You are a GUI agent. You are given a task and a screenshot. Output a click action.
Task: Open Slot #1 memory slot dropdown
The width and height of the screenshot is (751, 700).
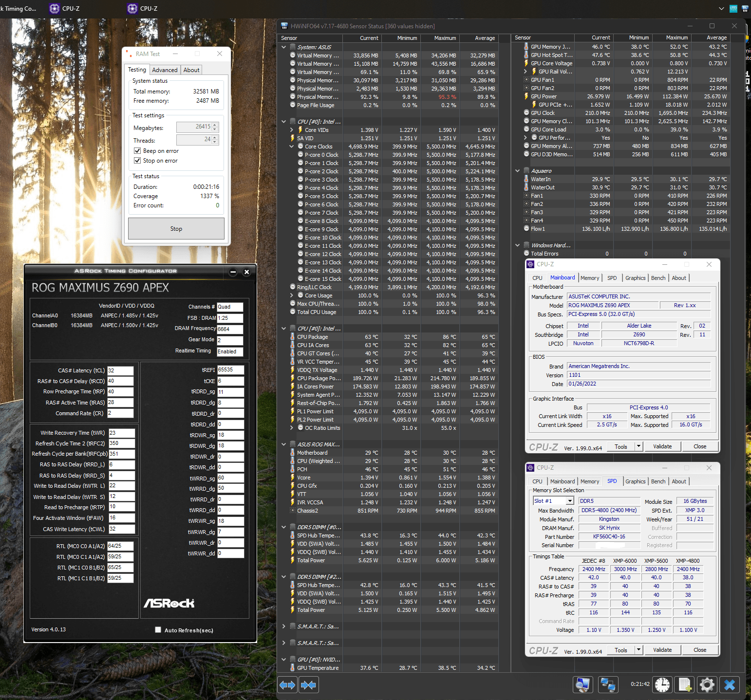tap(569, 501)
